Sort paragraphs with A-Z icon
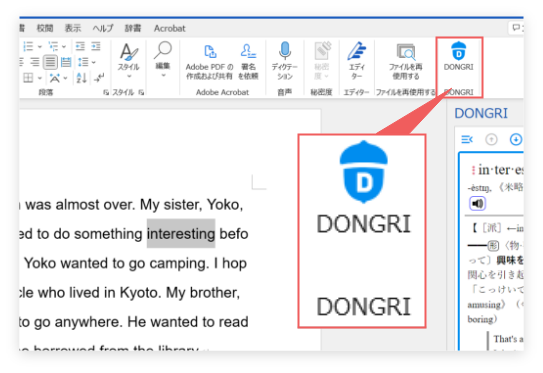The width and height of the screenshot is (543, 373). [81, 78]
